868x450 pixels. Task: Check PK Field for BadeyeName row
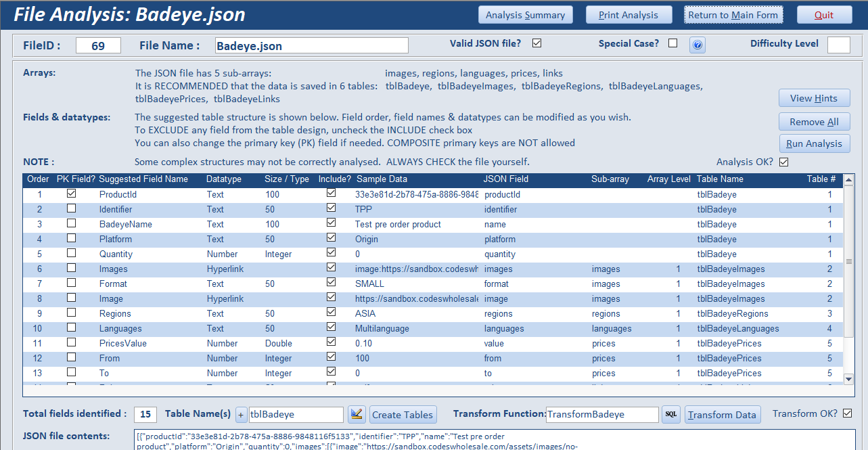[x=71, y=223]
